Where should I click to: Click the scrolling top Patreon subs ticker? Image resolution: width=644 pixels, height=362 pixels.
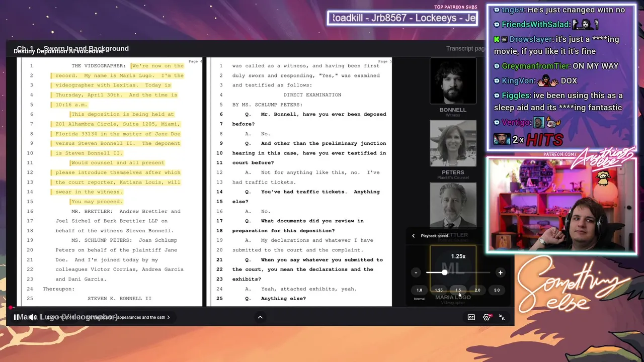coord(402,18)
